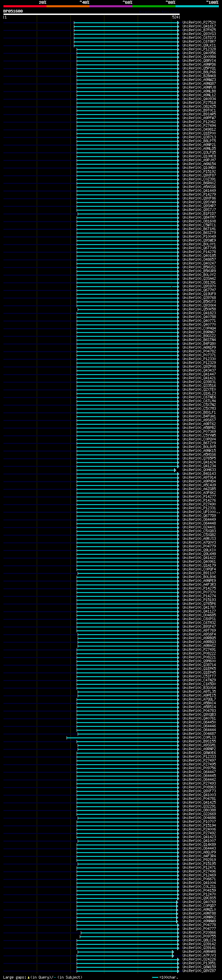Screen dimensions: 222x980
Task: Select label UniRef100_C5XQ83
Action: point(199,531)
